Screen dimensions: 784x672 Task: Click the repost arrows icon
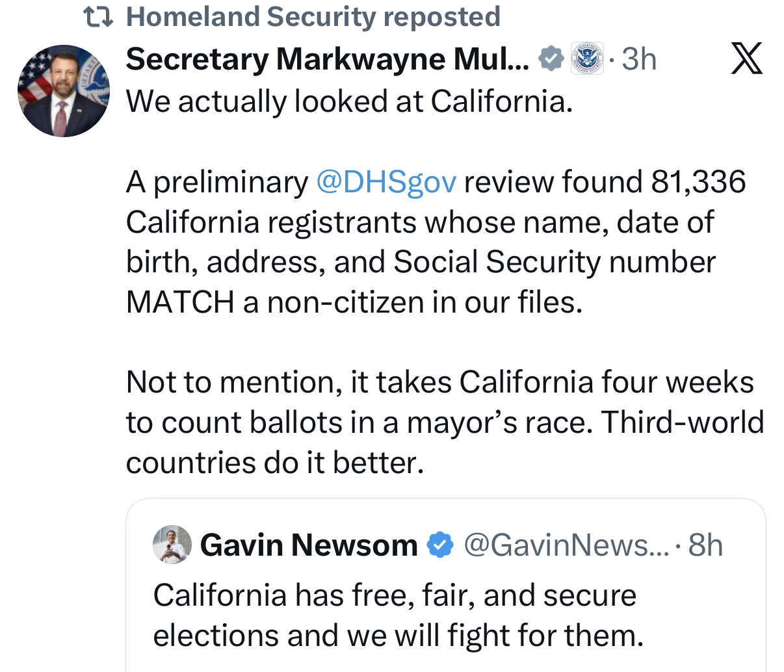pyautogui.click(x=98, y=18)
